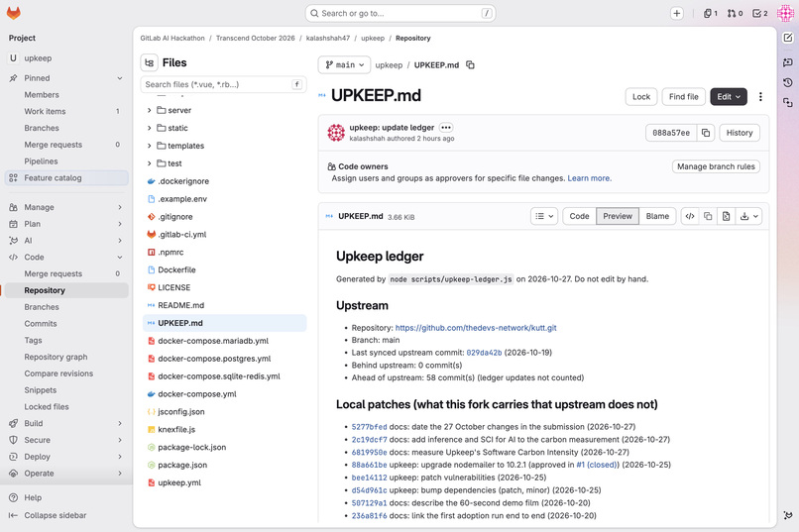Open the Learn more link
The width and height of the screenshot is (799, 532).
pos(590,178)
